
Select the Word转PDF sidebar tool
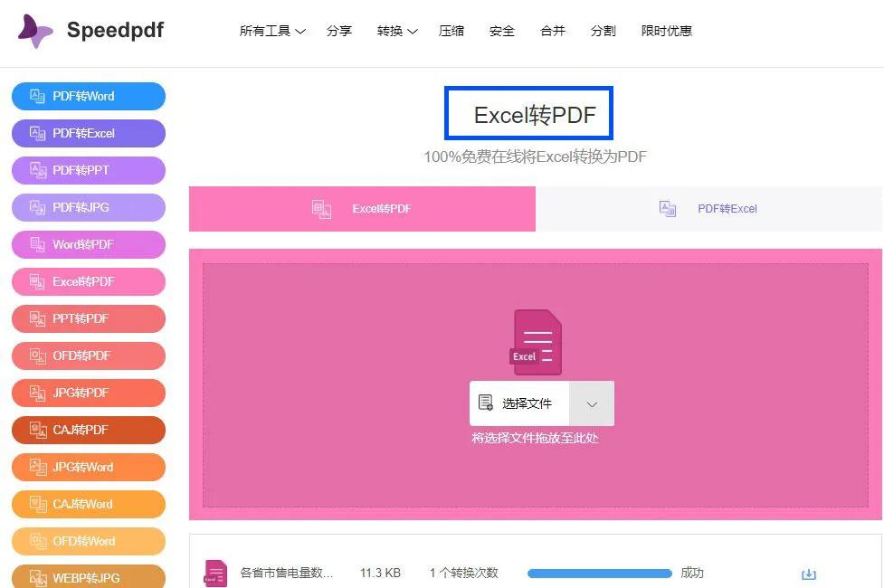[x=88, y=244]
